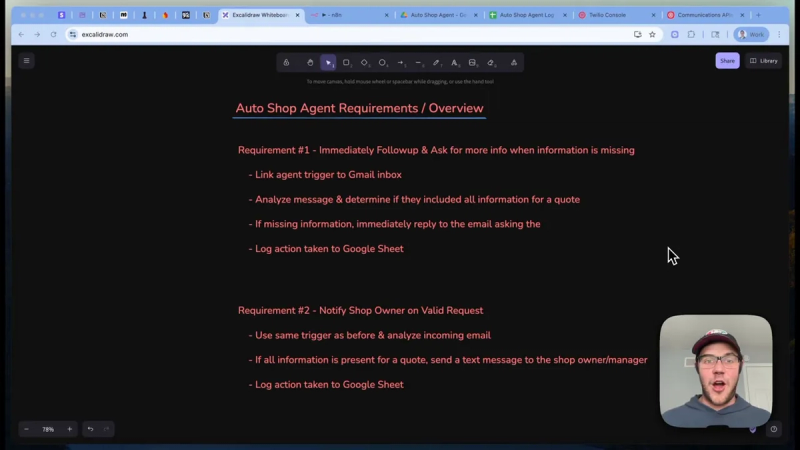
Task: Go back in browser history
Action: point(21,34)
